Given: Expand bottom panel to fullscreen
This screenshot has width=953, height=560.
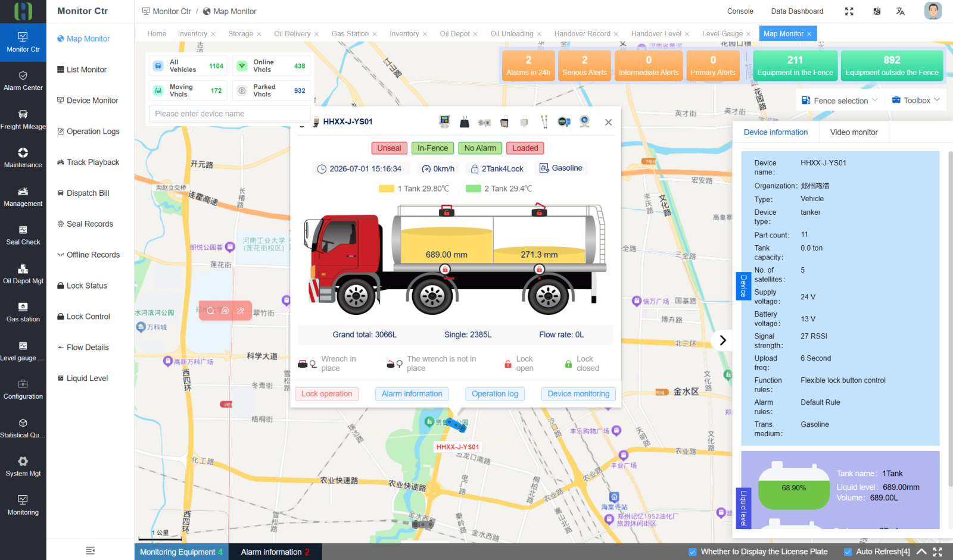Looking at the screenshot, I should (x=938, y=552).
